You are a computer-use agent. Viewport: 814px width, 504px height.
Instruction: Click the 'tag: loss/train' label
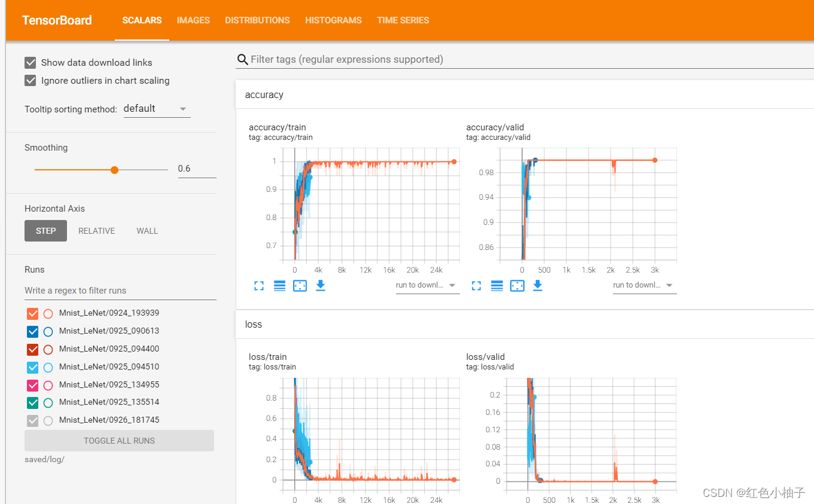(272, 367)
